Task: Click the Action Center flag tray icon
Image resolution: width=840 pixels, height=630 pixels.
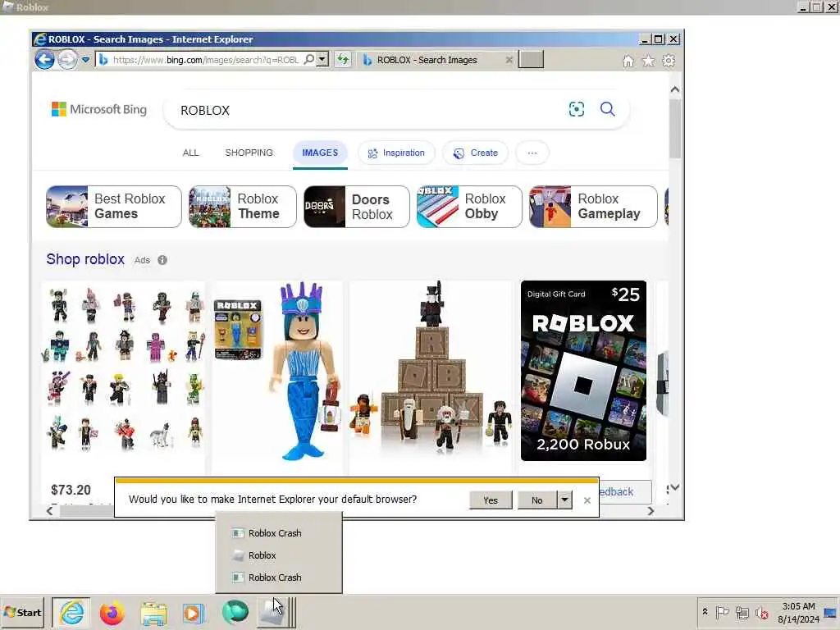Action: [x=722, y=612]
